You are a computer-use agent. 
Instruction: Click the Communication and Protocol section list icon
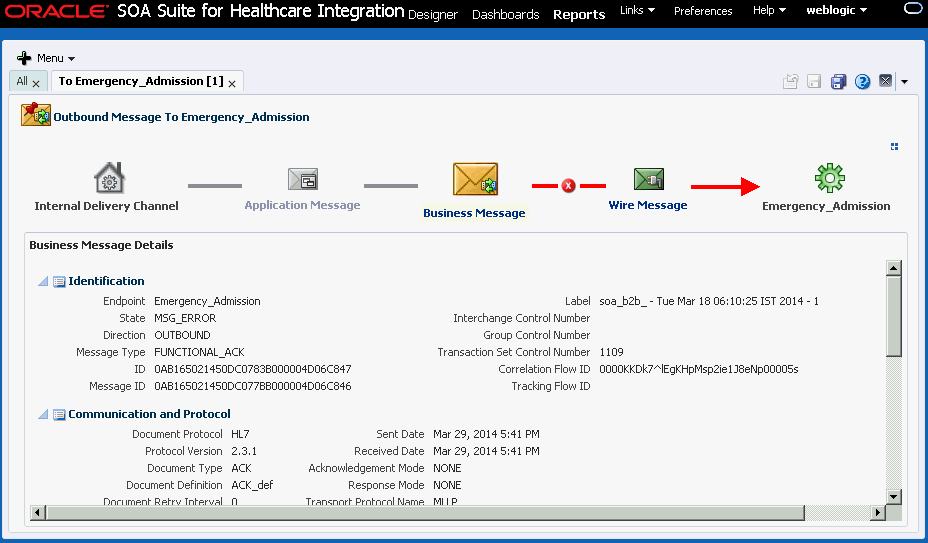(x=59, y=415)
